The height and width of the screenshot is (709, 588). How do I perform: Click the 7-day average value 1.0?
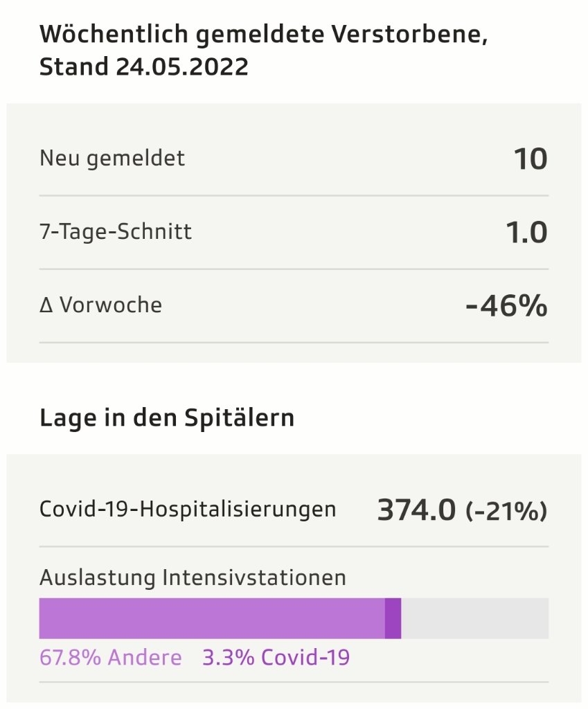point(526,233)
